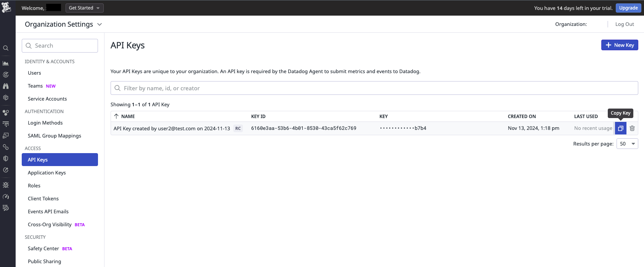Image resolution: width=644 pixels, height=267 pixels.
Task: Open the chain link icon in left navigation
Action: [x=6, y=147]
